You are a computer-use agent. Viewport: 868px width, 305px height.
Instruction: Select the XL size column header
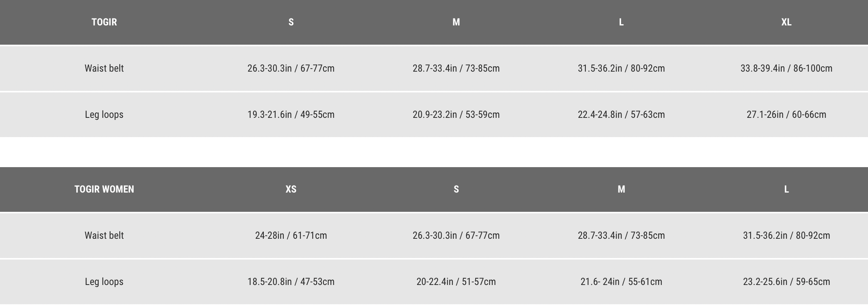786,22
